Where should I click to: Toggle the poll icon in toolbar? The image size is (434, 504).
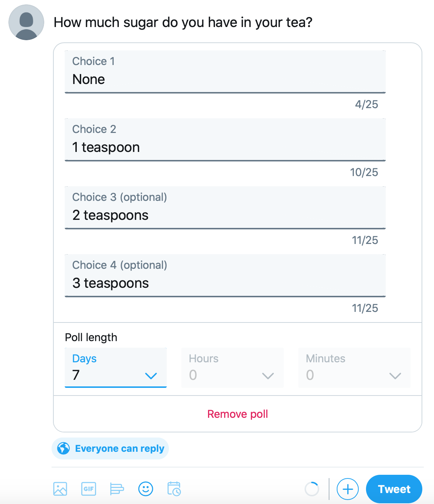(117, 489)
